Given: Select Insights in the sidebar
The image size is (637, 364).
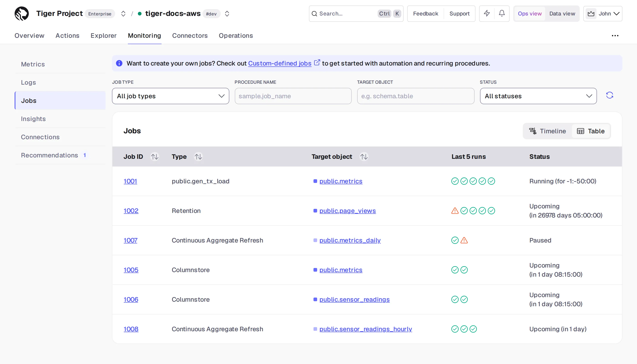Looking at the screenshot, I should (x=60, y=119).
